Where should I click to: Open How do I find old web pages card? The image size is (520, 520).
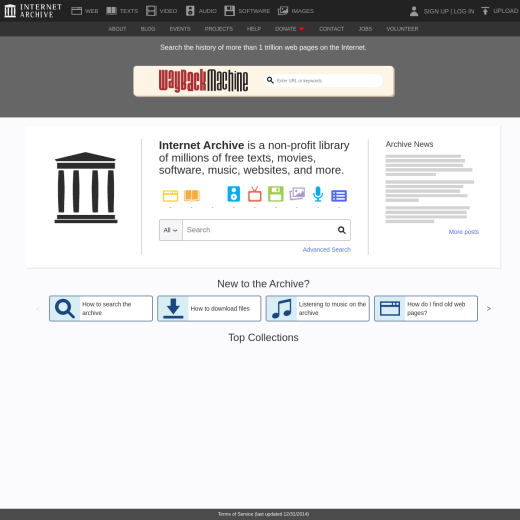(x=426, y=308)
